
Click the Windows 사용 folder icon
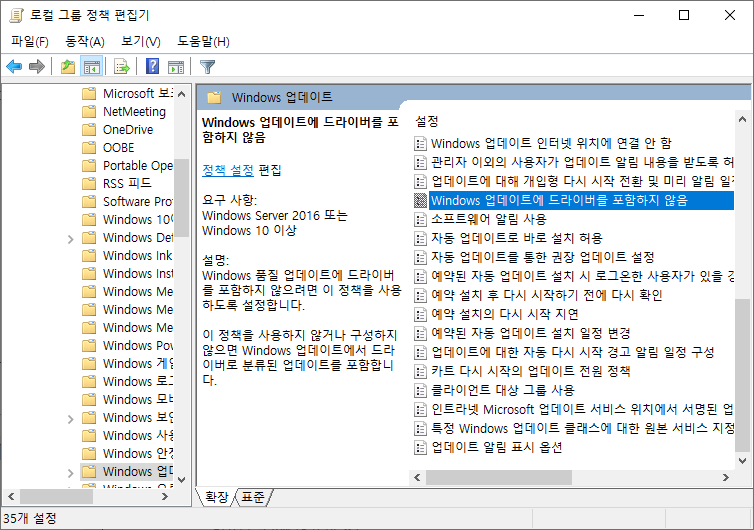[89, 435]
